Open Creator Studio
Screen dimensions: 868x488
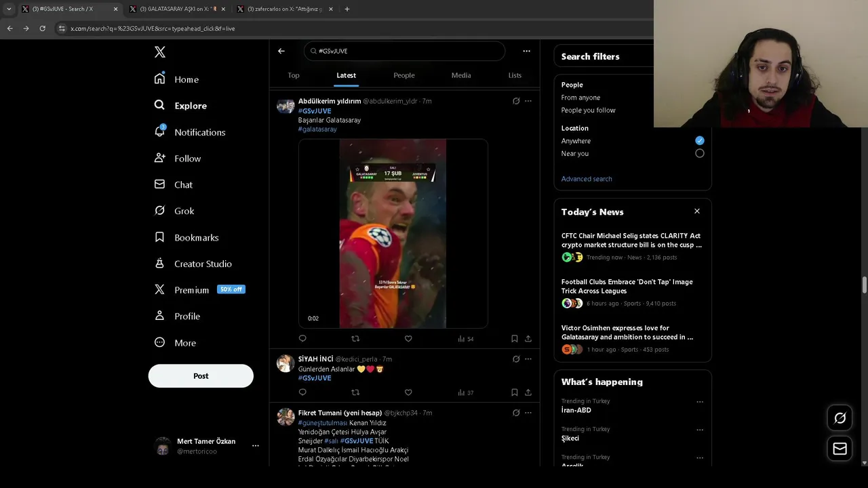193,264
